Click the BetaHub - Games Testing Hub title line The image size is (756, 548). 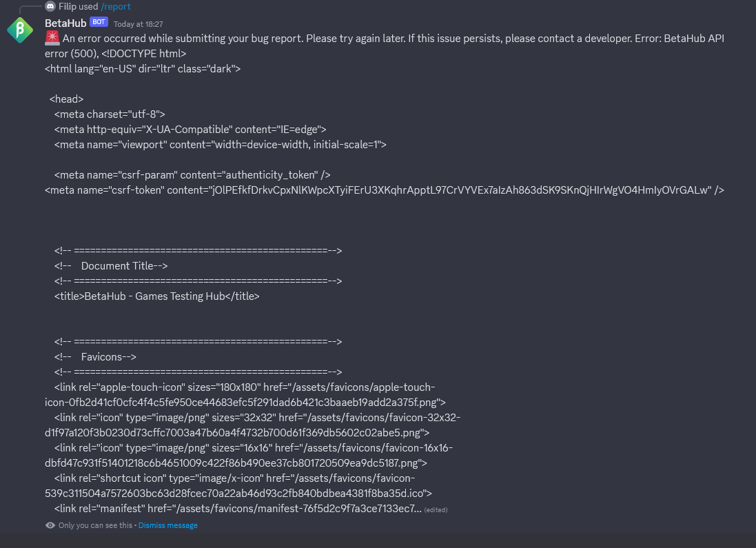point(157,296)
